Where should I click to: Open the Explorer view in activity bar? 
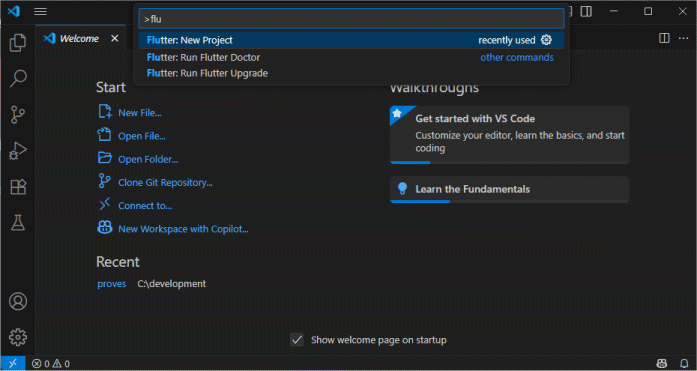click(x=18, y=43)
